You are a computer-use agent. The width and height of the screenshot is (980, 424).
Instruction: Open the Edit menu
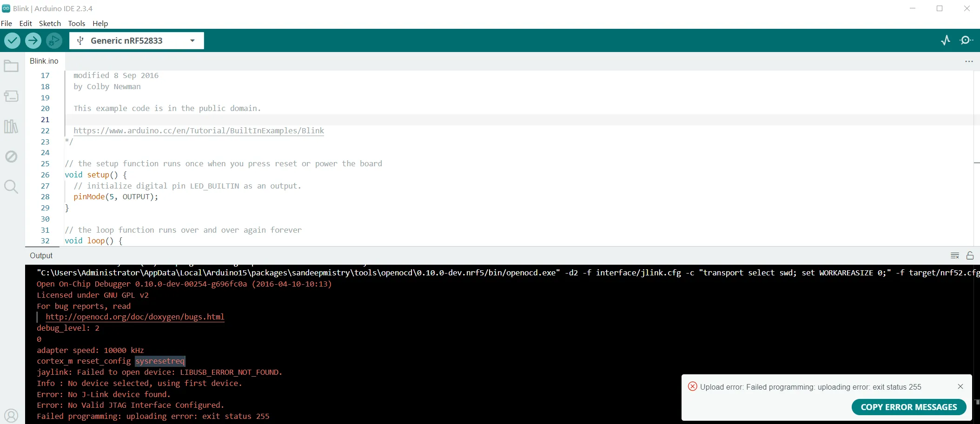pyautogui.click(x=26, y=23)
